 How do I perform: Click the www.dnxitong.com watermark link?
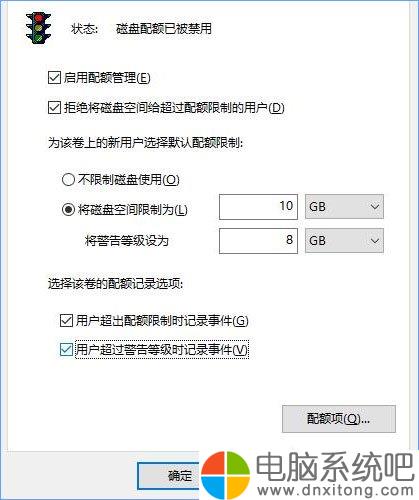[336, 491]
